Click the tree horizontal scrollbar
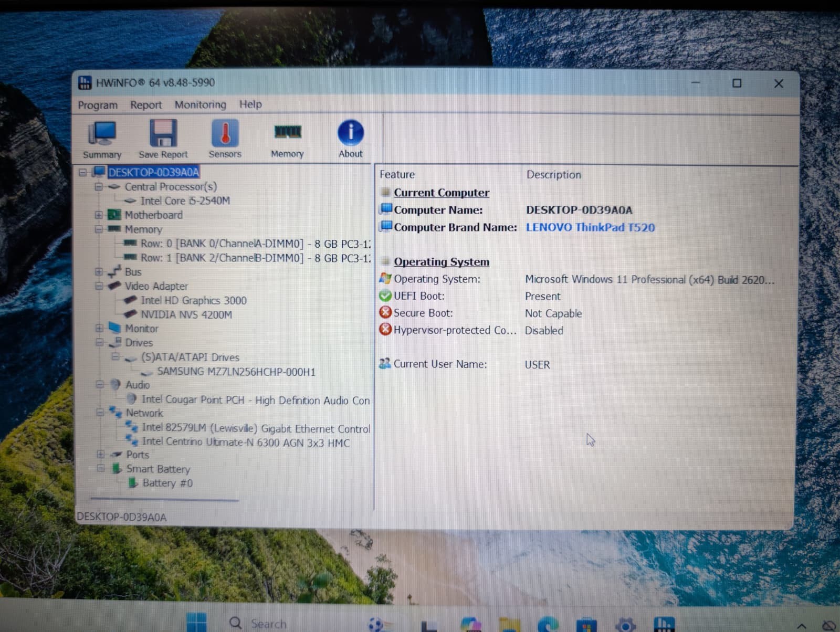This screenshot has width=840, height=632. tap(164, 500)
